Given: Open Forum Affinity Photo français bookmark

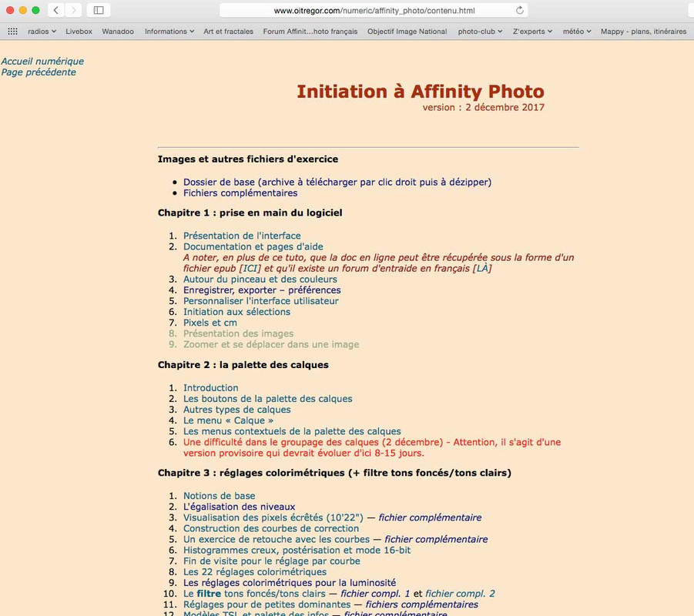Looking at the screenshot, I should [310, 32].
